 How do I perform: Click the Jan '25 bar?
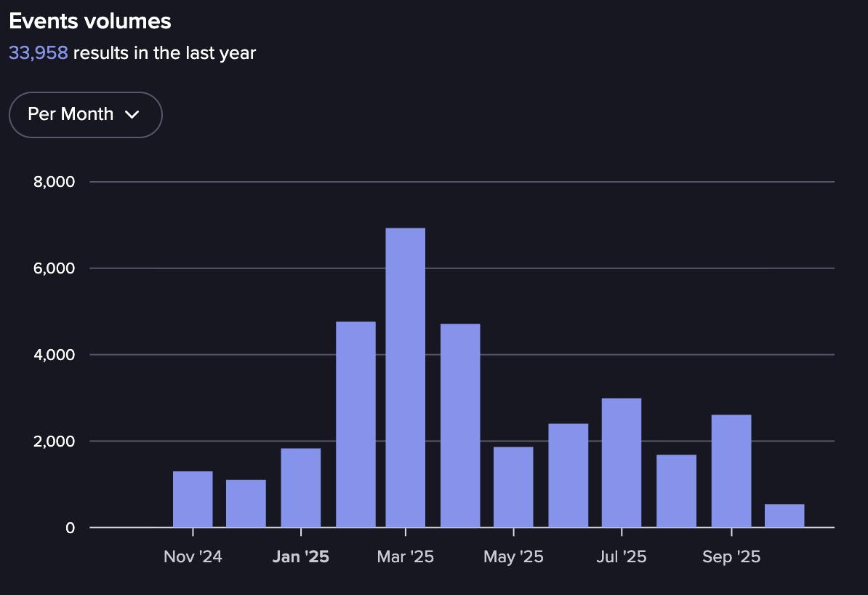(300, 487)
